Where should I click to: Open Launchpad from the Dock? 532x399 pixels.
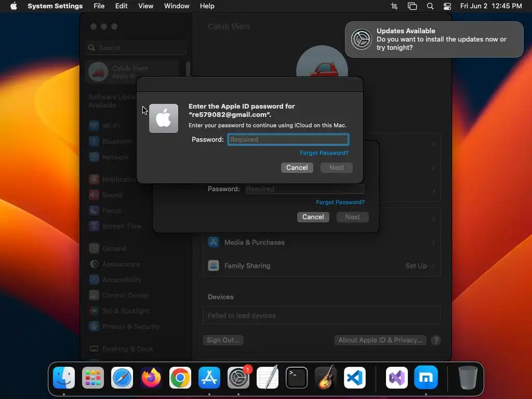(x=93, y=378)
